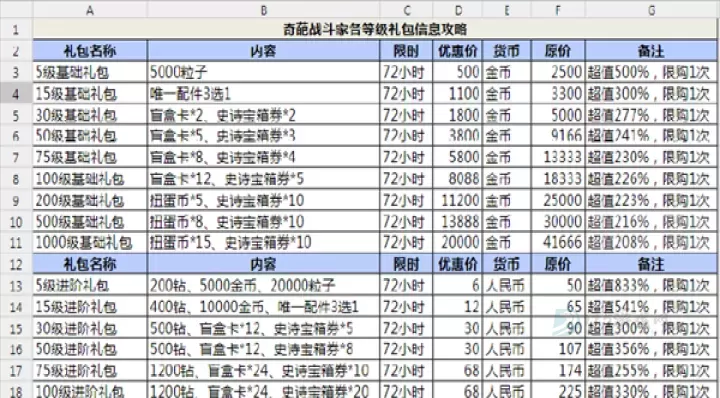Click cell 500级基础礼包
Image resolution: width=720 pixels, height=398 pixels.
(x=90, y=221)
